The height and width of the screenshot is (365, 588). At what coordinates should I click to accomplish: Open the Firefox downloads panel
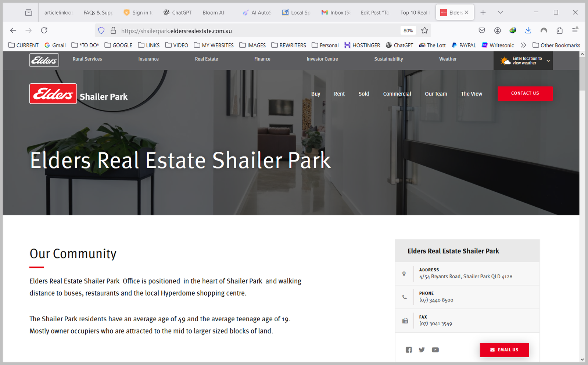click(528, 30)
